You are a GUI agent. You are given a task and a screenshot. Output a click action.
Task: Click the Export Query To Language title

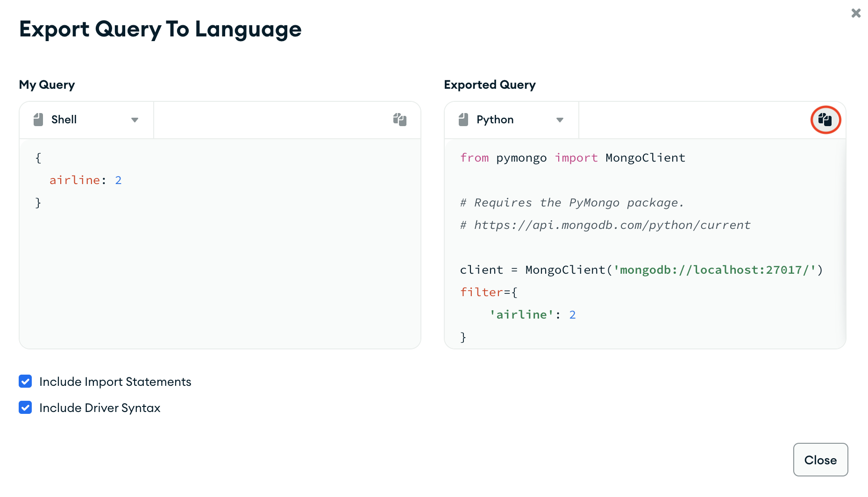click(x=160, y=29)
